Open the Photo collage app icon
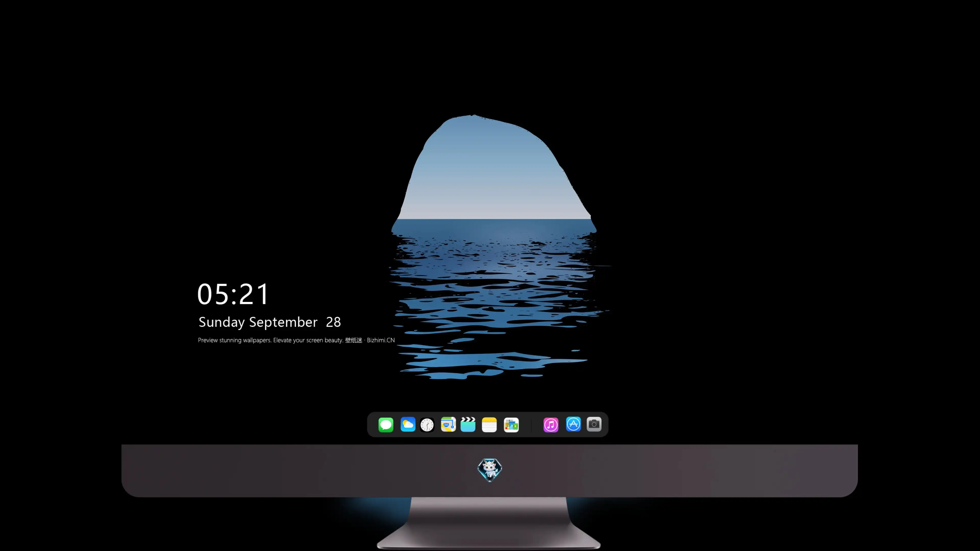The width and height of the screenshot is (980, 551). (511, 425)
